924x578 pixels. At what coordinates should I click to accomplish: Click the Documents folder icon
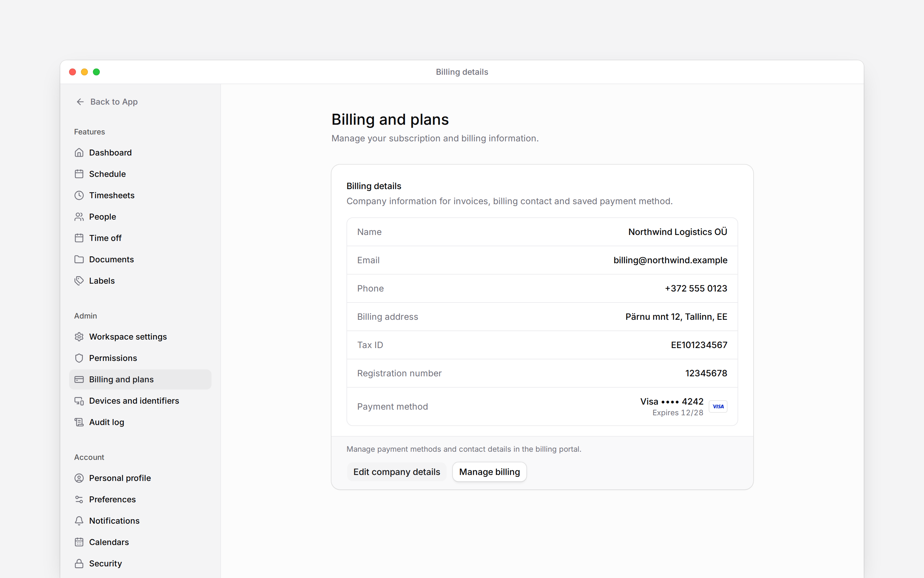[79, 259]
